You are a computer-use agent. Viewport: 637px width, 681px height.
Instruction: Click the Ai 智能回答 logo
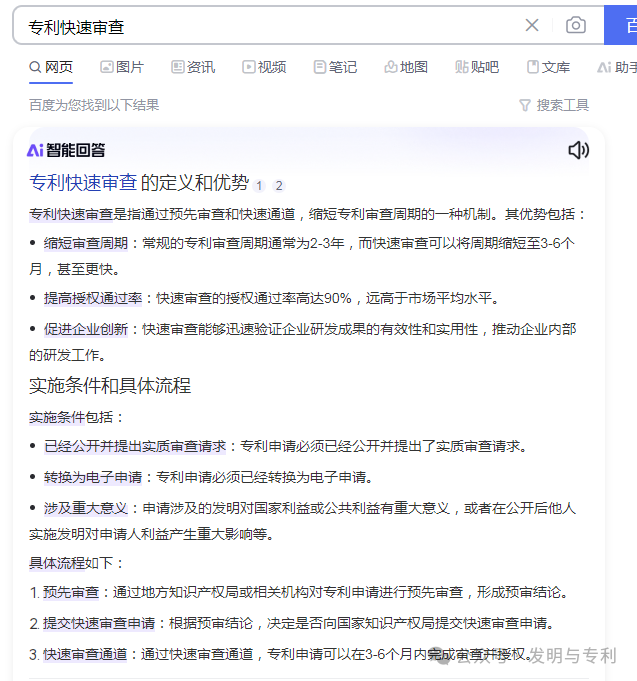pyautogui.click(x=66, y=150)
